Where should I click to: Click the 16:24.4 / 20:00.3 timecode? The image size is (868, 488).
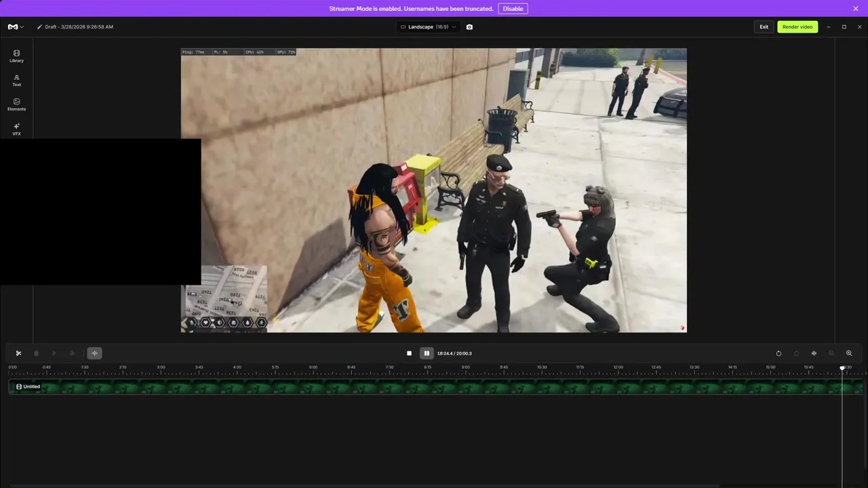tap(454, 353)
